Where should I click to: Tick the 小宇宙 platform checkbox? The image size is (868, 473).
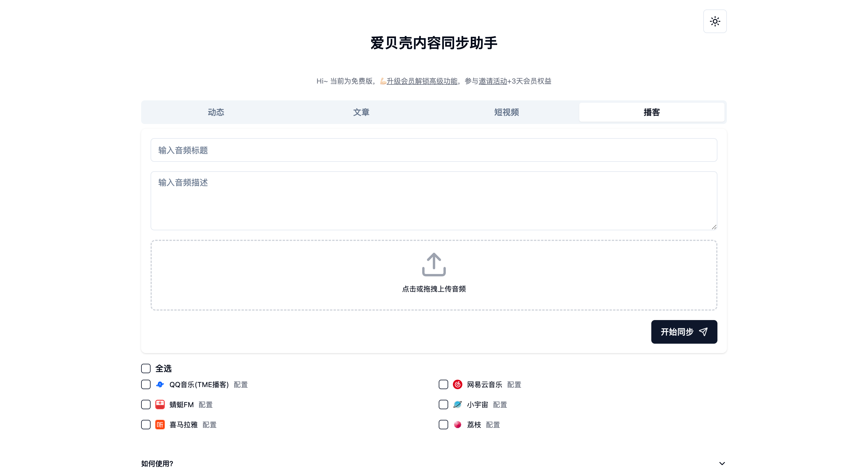(x=443, y=404)
